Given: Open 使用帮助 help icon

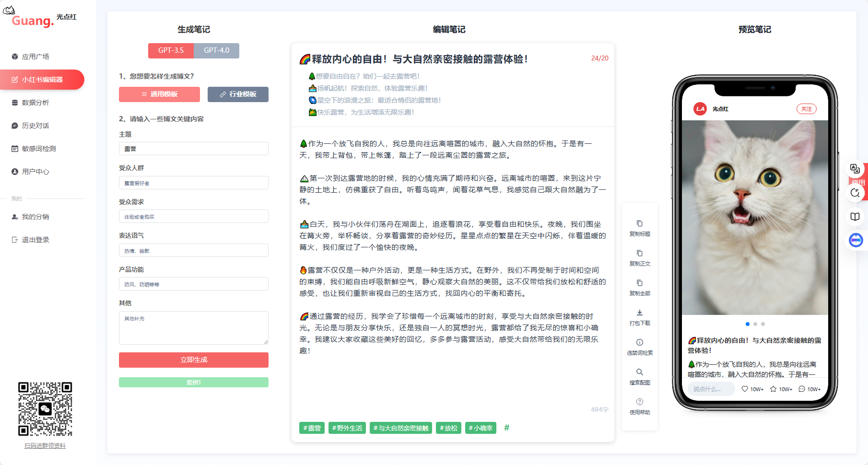Looking at the screenshot, I should pos(639,402).
